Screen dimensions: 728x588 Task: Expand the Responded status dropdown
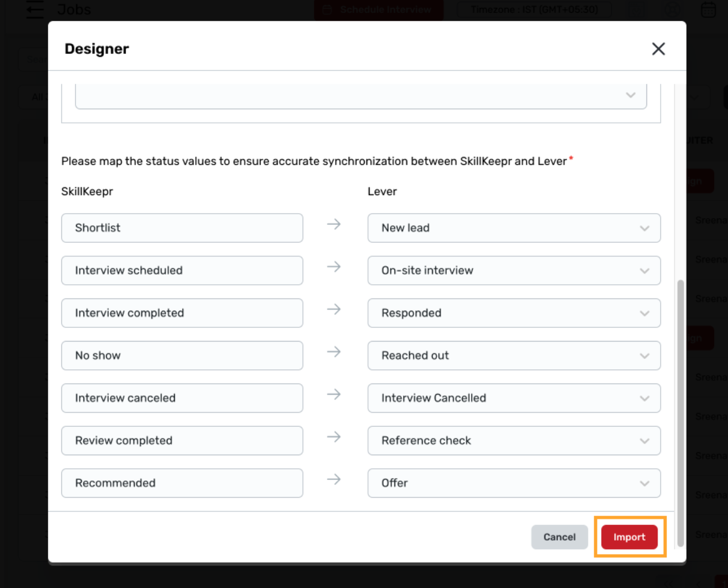pos(514,313)
